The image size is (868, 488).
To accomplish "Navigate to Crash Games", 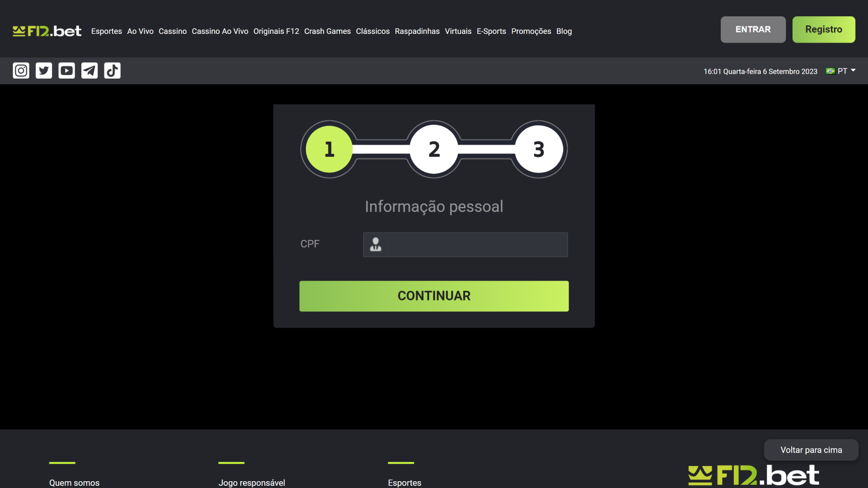I will click(327, 31).
